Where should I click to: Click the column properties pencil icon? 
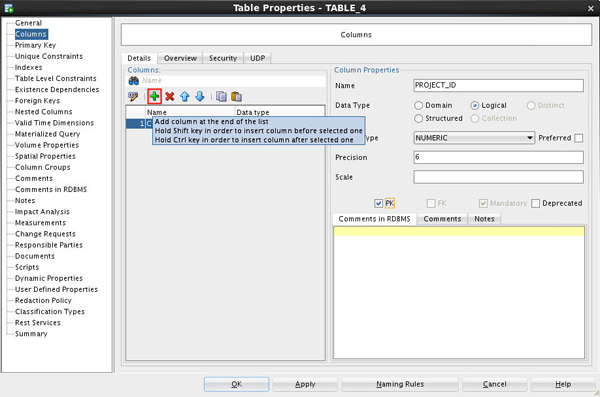point(133,96)
